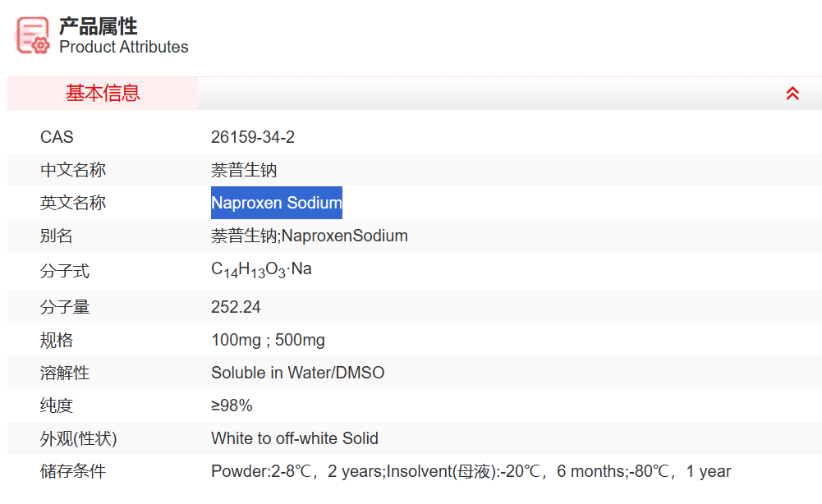Click the specification 100mg ; 500mg value
This screenshot has width=822, height=504.
click(x=268, y=340)
